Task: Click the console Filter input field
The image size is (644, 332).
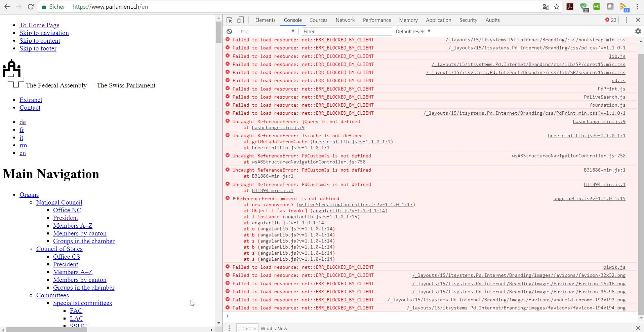Action: click(x=346, y=31)
